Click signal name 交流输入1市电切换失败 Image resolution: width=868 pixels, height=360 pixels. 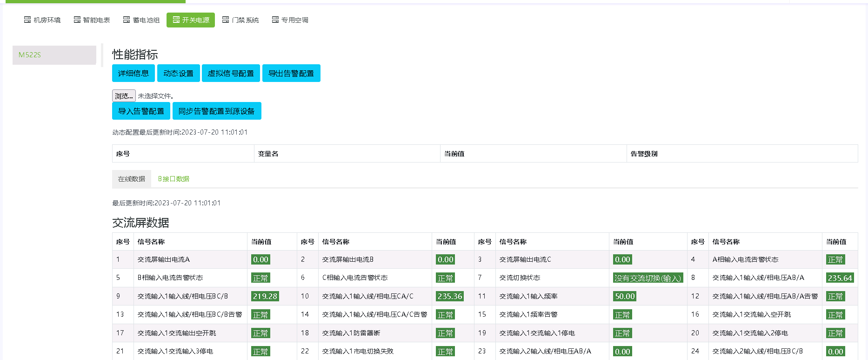coord(358,351)
